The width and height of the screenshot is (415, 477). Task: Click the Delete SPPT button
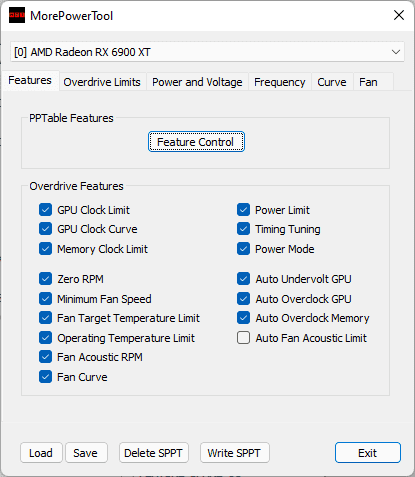(x=154, y=453)
